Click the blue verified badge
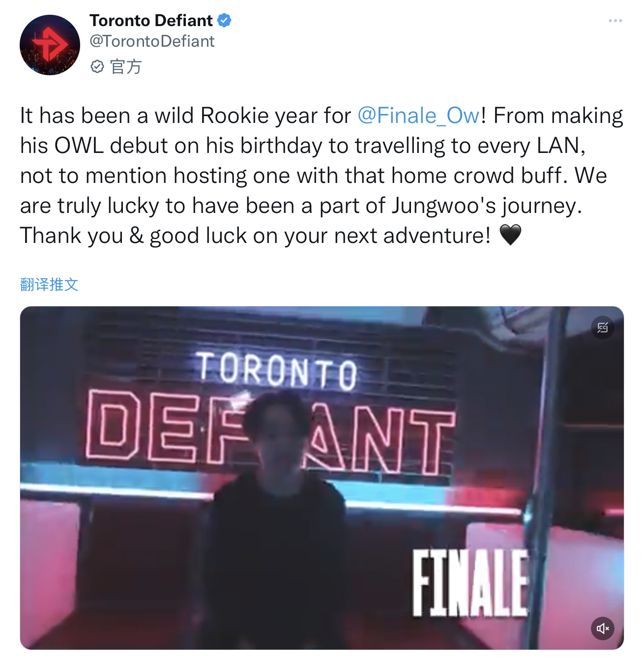644x658 pixels. click(x=224, y=21)
